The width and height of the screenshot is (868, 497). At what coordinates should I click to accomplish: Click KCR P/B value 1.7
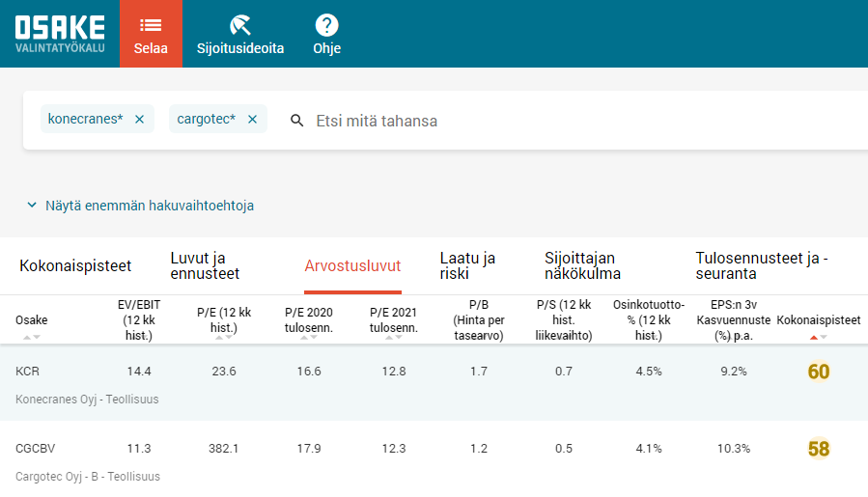[x=479, y=372]
